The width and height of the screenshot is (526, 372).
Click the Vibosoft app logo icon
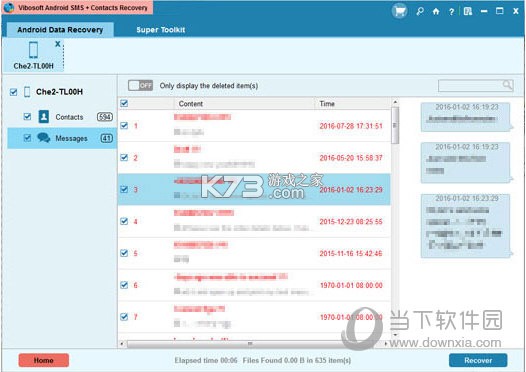(x=9, y=7)
